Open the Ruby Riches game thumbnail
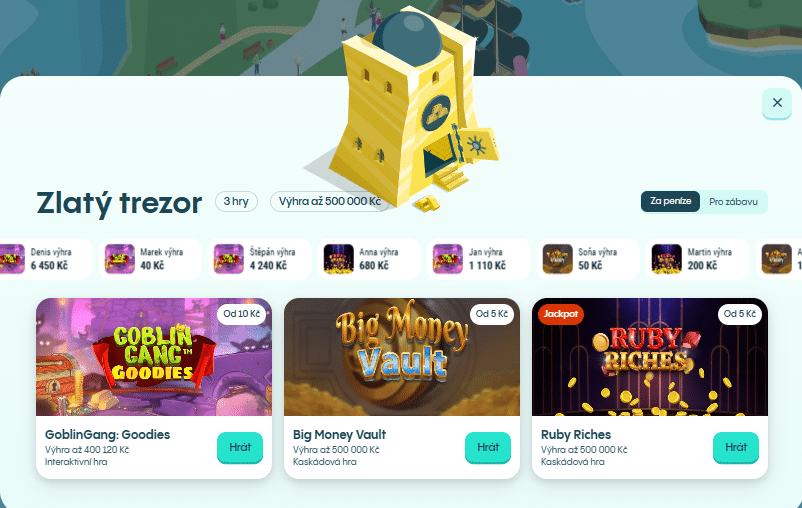This screenshot has height=508, width=802. (650, 357)
